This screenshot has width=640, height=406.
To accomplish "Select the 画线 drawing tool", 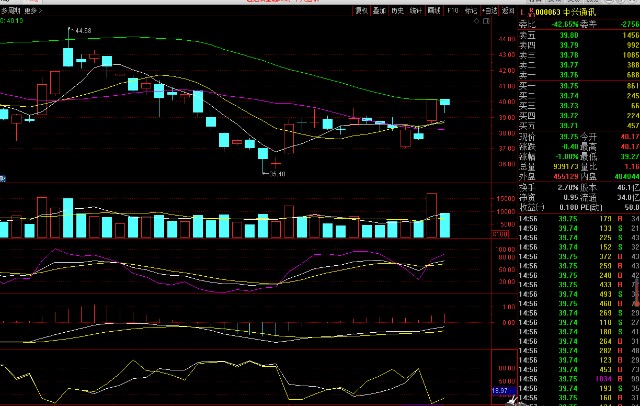I will (x=433, y=10).
